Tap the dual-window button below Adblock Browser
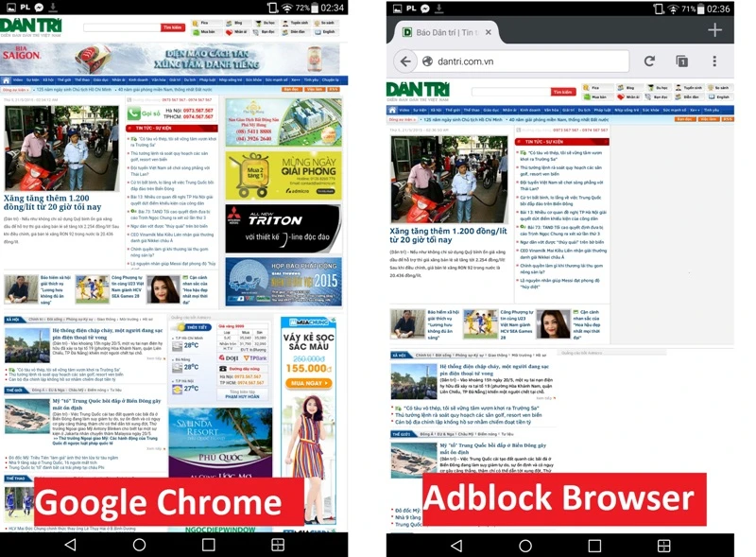This screenshot has width=756, height=557. pyautogui.click(x=664, y=546)
